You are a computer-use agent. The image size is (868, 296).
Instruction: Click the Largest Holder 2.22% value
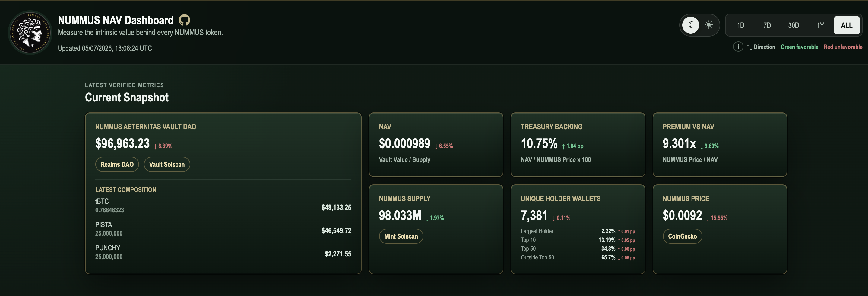pos(608,231)
